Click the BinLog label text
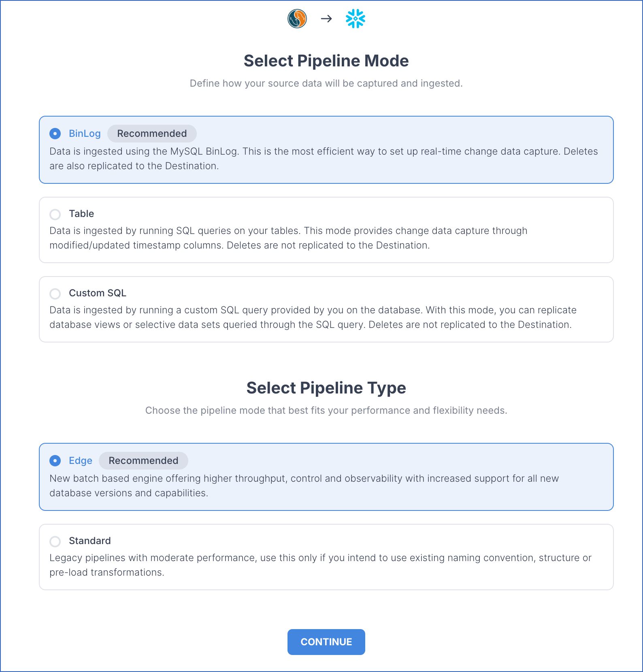The image size is (643, 672). [85, 134]
